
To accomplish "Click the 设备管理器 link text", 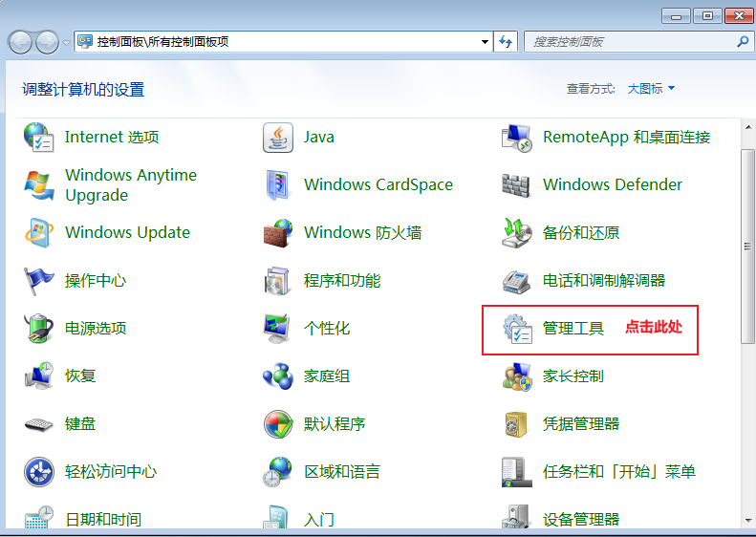I will click(580, 519).
